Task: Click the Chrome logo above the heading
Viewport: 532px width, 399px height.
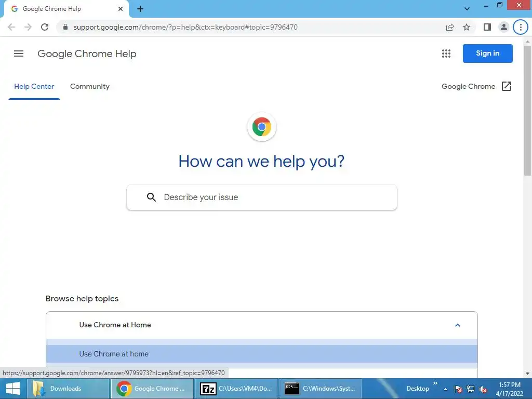Action: 262,127
